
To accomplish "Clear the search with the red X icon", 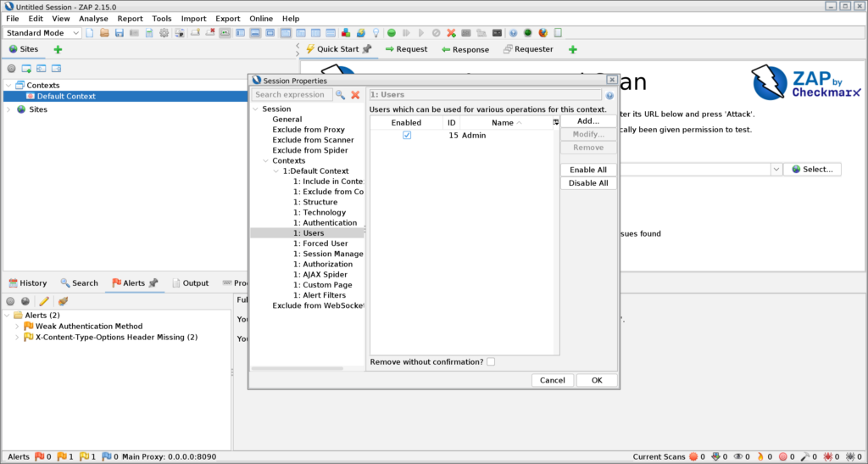I will [355, 95].
